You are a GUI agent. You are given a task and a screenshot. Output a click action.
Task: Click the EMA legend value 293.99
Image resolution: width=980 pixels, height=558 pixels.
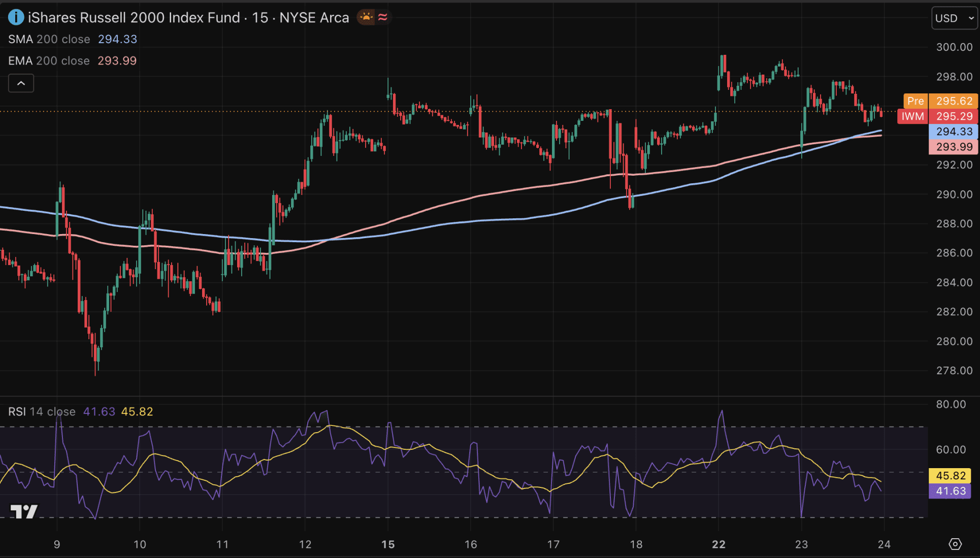(117, 61)
